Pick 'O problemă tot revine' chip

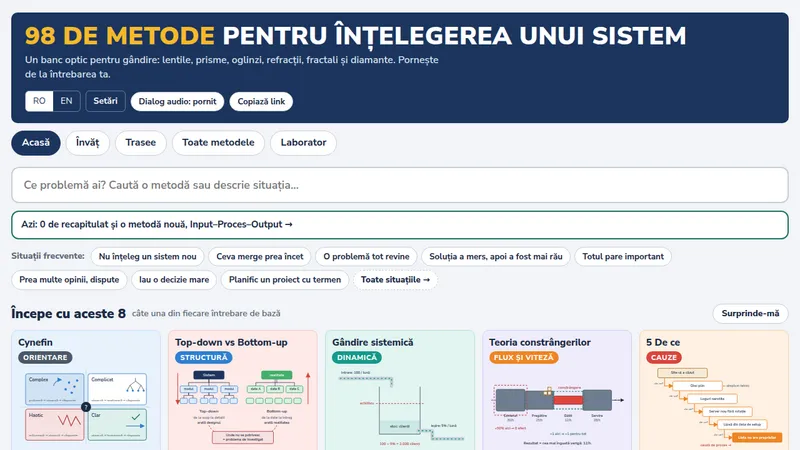click(366, 257)
